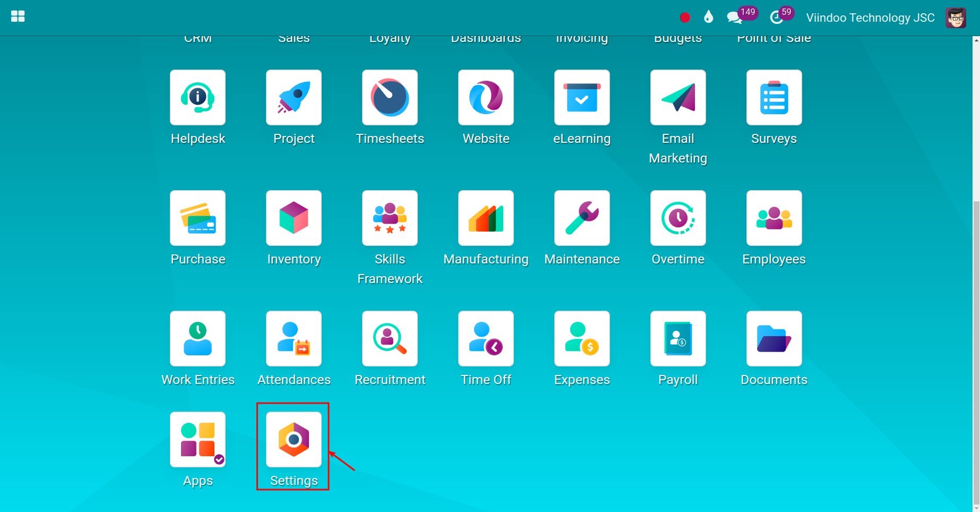
Task: Open activities clock with 59 badge
Action: click(781, 16)
